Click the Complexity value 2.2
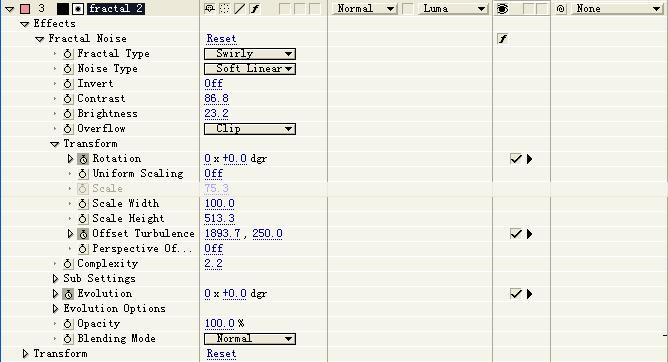 [x=213, y=264]
